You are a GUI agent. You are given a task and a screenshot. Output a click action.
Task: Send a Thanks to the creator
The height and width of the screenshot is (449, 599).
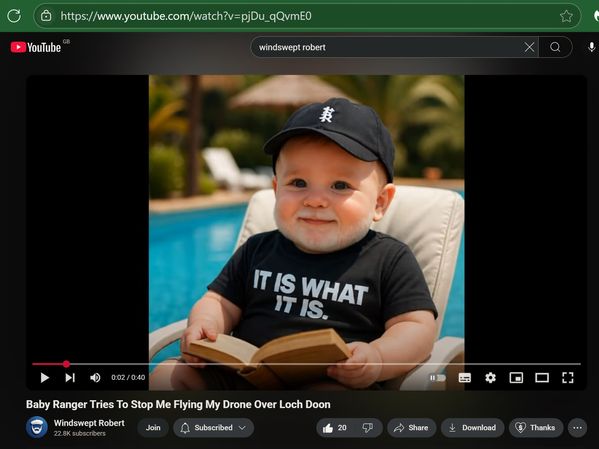536,428
